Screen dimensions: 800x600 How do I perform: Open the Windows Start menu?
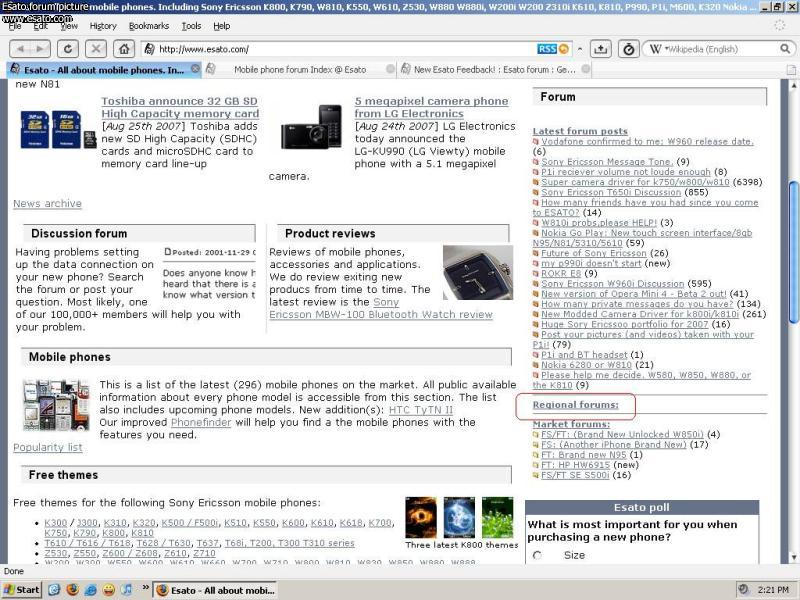click(21, 590)
